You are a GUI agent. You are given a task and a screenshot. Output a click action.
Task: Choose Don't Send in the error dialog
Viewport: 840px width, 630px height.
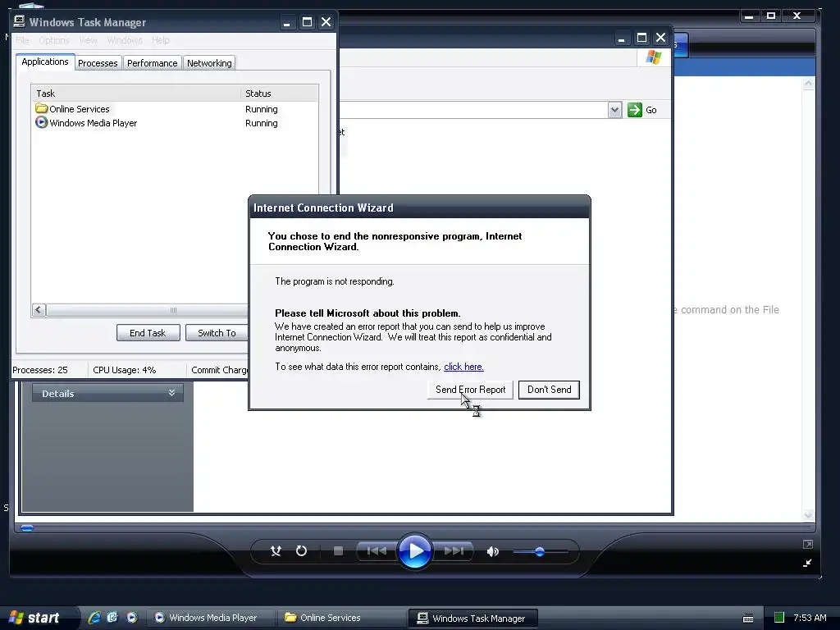549,390
